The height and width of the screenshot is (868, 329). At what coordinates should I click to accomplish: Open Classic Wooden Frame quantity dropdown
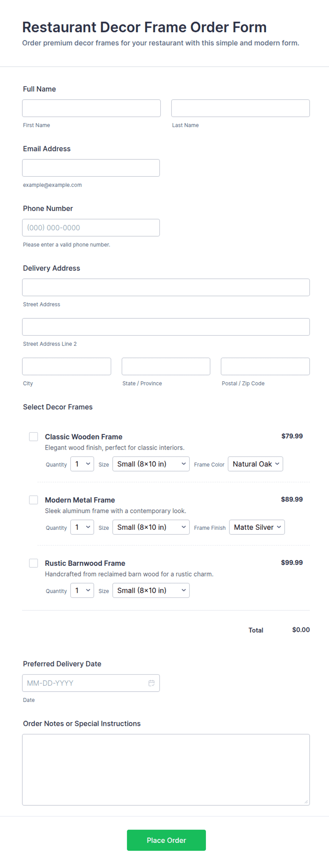82,464
